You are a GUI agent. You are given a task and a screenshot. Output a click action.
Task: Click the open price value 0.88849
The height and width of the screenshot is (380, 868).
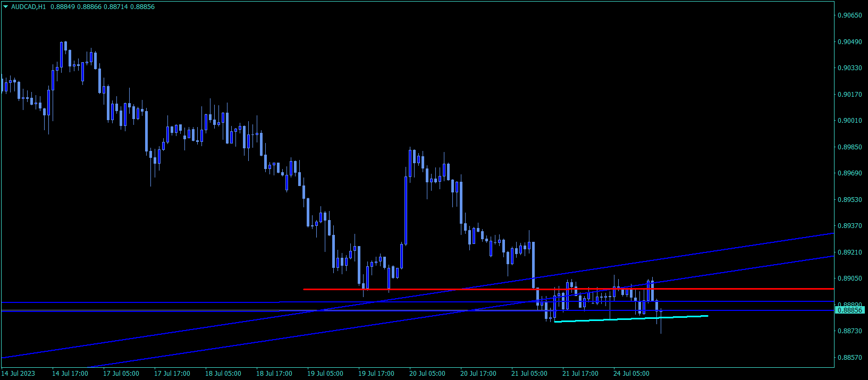(63, 7)
